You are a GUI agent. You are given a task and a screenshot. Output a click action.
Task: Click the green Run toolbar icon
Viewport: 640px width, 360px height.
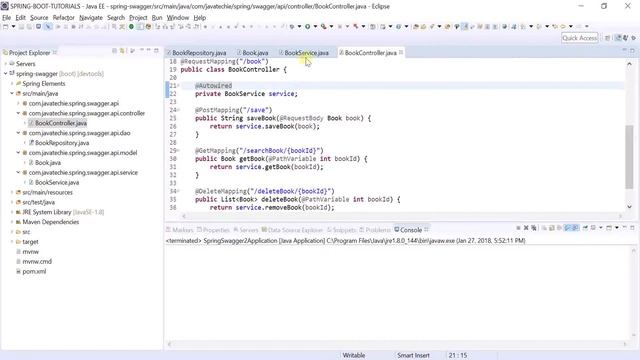point(307,27)
